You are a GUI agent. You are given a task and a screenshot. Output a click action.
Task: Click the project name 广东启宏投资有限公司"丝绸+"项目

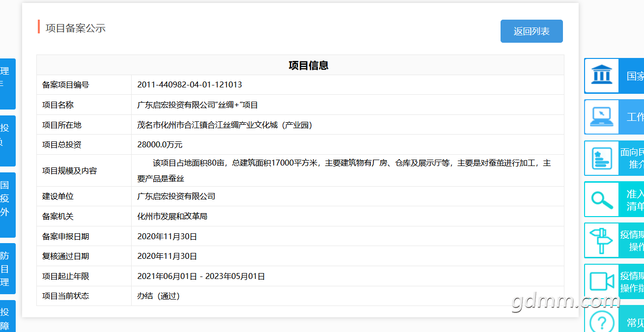pyautogui.click(x=197, y=105)
